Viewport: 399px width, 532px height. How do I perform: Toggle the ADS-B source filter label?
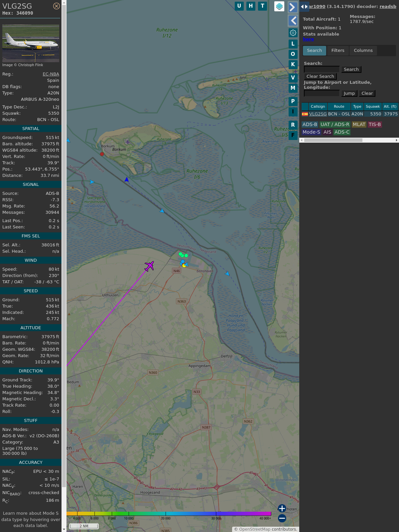coord(310,124)
